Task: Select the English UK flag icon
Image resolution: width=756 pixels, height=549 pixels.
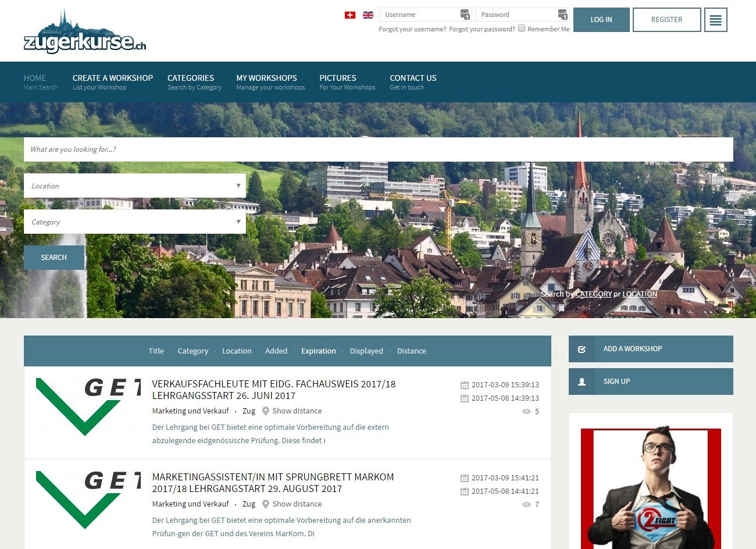Action: click(368, 15)
